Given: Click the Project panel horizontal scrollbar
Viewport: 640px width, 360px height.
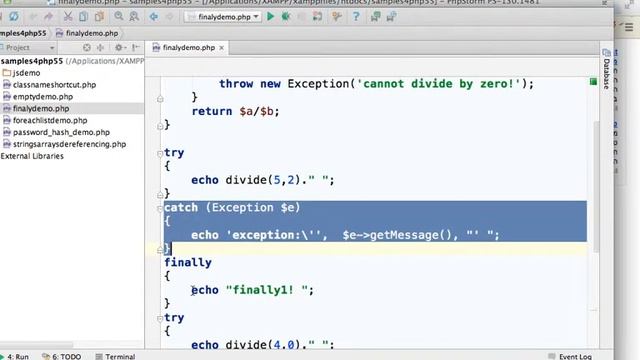Looking at the screenshot, I should [37, 345].
